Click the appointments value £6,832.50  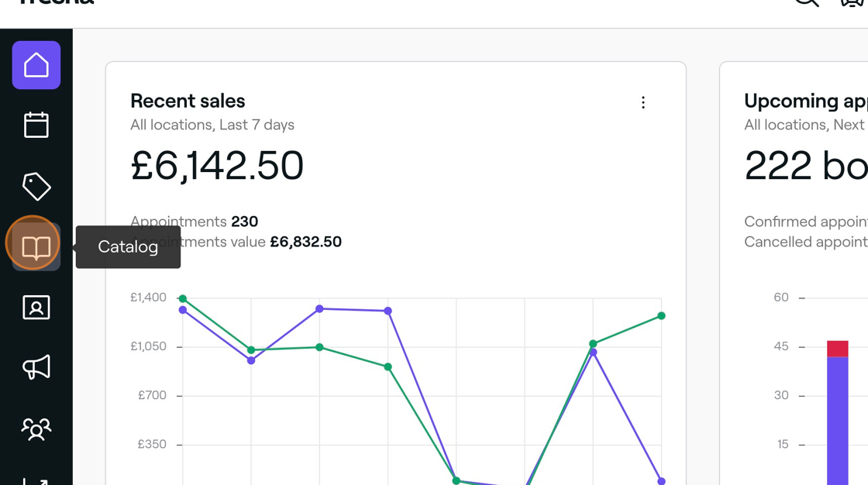point(305,242)
